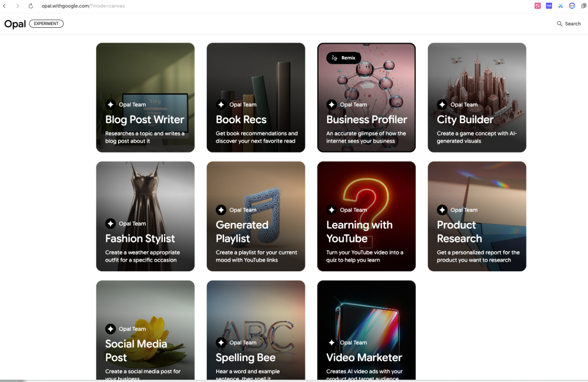This screenshot has height=382, width=588.
Task: Open the Blog Post Writer card title
Action: tap(145, 119)
